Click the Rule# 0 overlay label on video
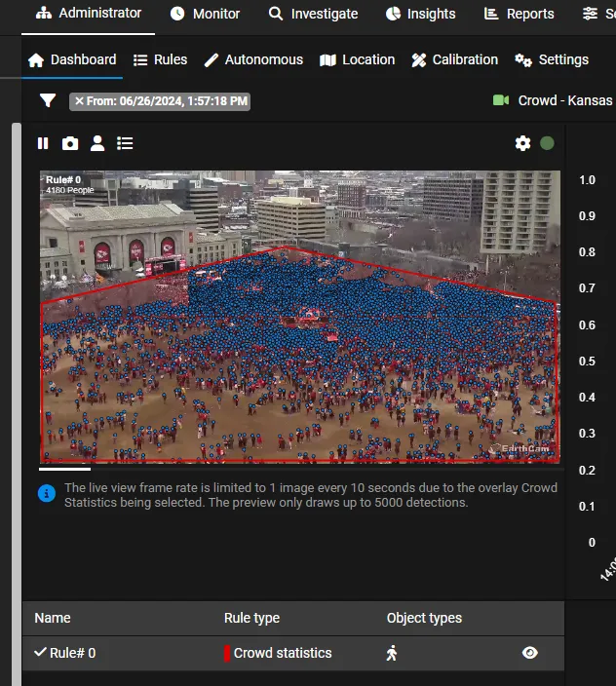The image size is (616, 686). click(x=63, y=180)
